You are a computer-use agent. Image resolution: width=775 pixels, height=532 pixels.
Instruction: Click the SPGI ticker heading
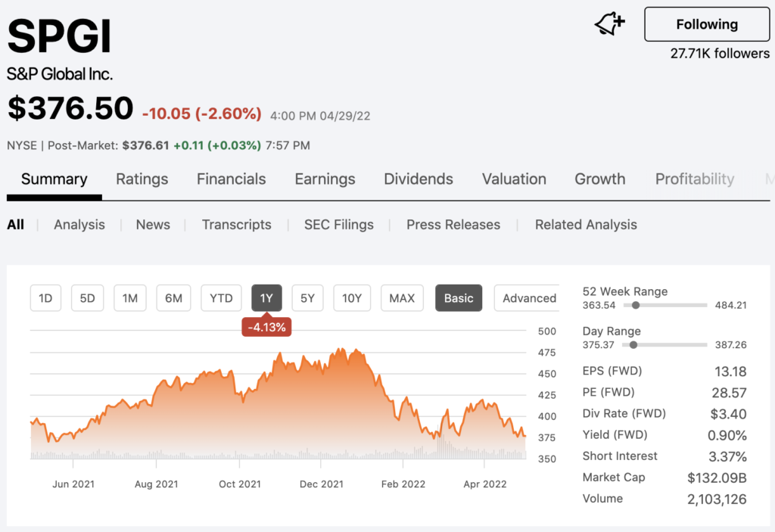pyautogui.click(x=59, y=36)
